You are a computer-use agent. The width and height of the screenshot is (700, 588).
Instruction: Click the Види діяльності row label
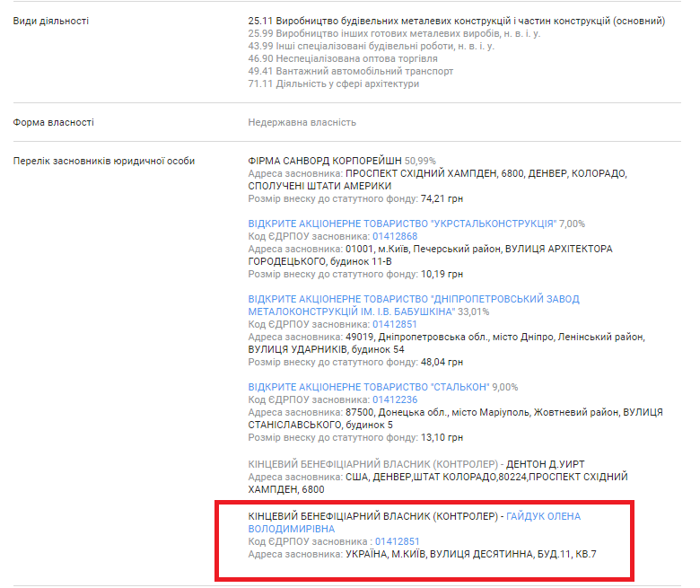(x=51, y=21)
